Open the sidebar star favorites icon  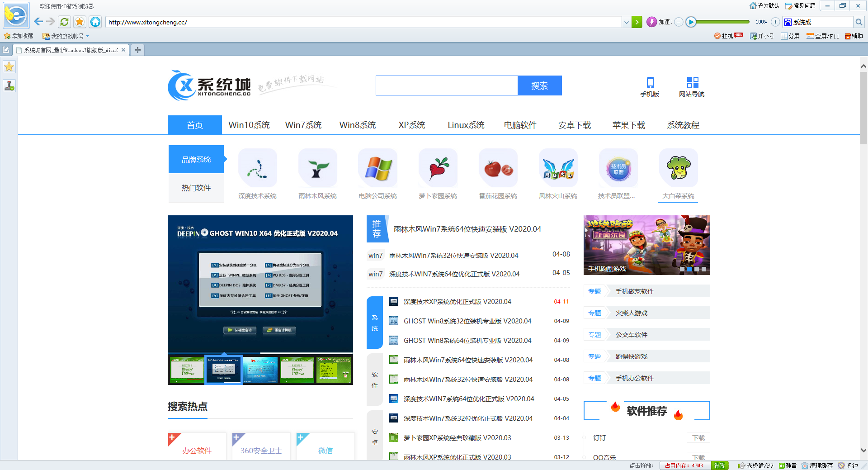coord(9,66)
